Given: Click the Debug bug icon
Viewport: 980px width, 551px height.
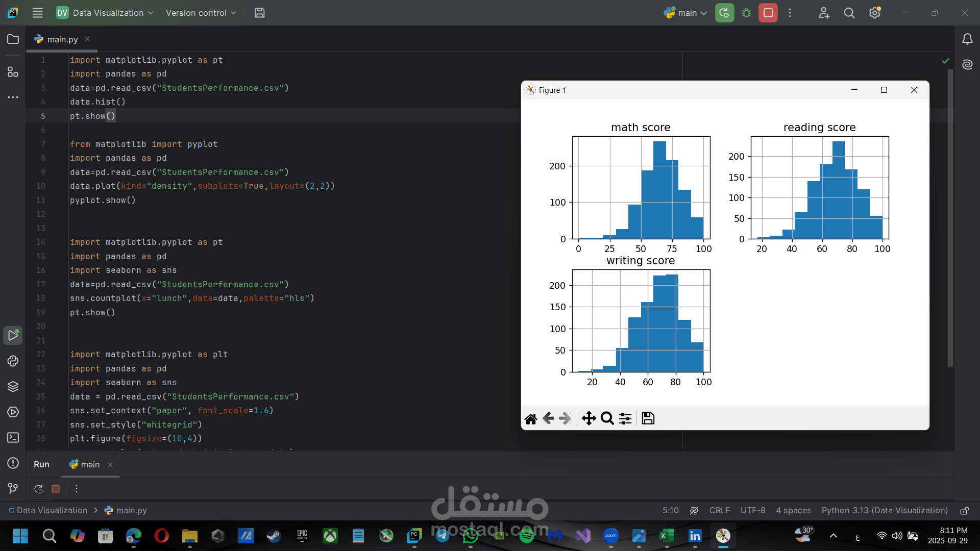Looking at the screenshot, I should click(x=746, y=13).
